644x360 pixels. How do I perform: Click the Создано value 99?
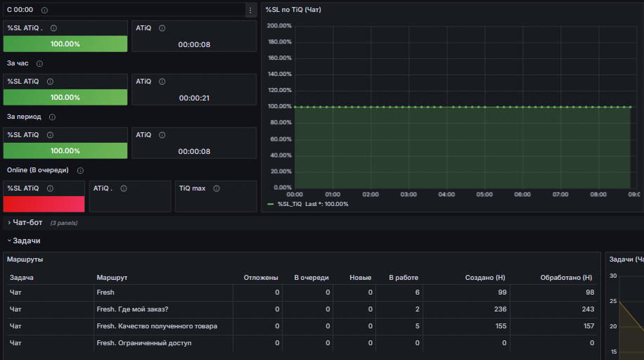(x=502, y=292)
